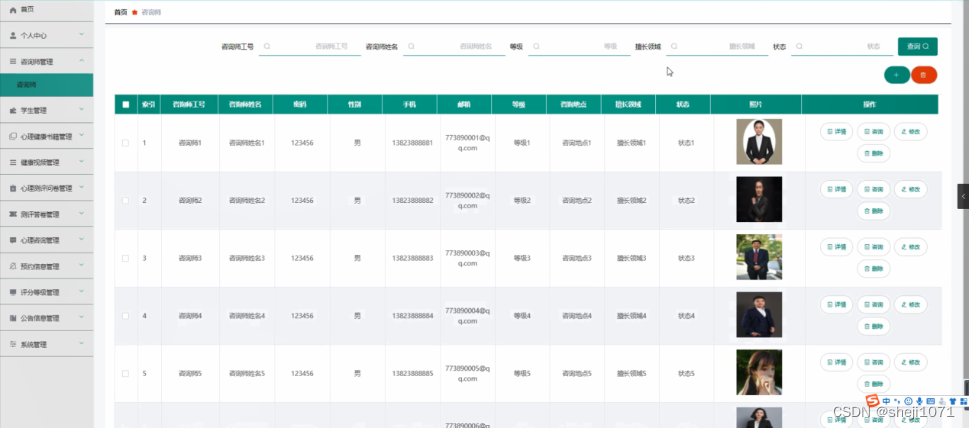The width and height of the screenshot is (970, 429).
Task: Click the 邮箱 column header
Action: pyautogui.click(x=464, y=105)
